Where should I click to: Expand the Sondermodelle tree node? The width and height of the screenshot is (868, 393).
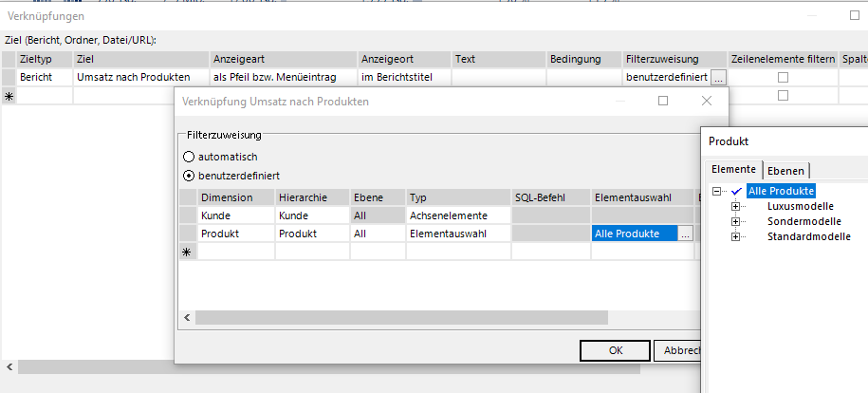(x=736, y=221)
